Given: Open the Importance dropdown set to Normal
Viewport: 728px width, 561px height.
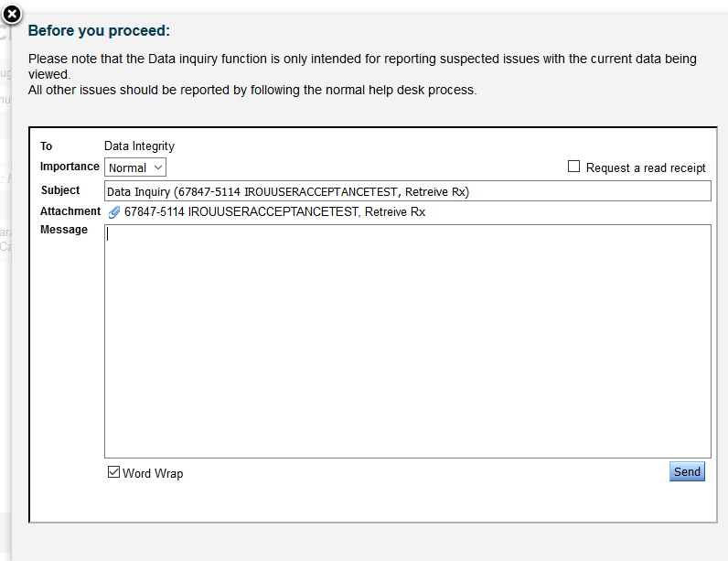Looking at the screenshot, I should (135, 167).
